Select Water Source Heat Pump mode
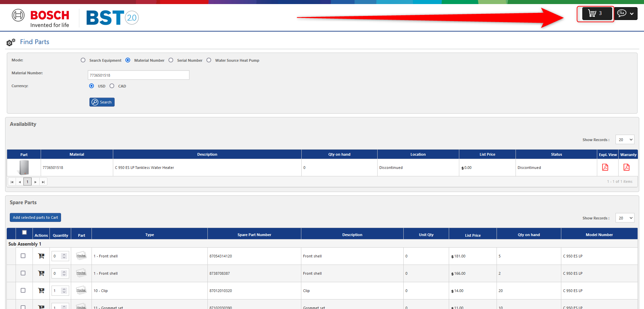 [x=209, y=60]
